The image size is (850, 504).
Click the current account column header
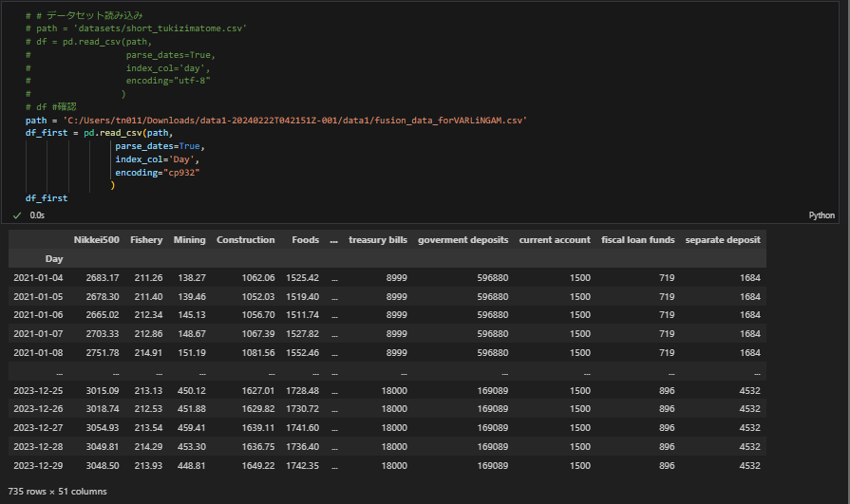click(x=555, y=240)
